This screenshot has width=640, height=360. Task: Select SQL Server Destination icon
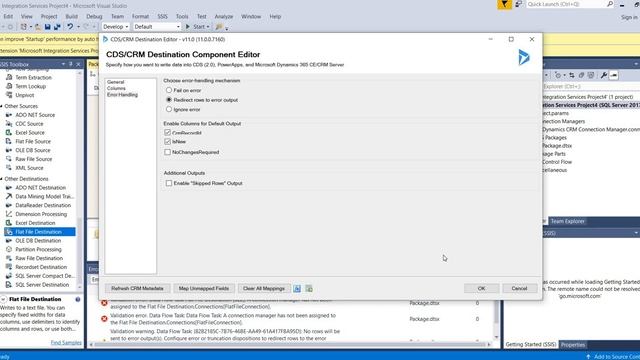(x=9, y=285)
